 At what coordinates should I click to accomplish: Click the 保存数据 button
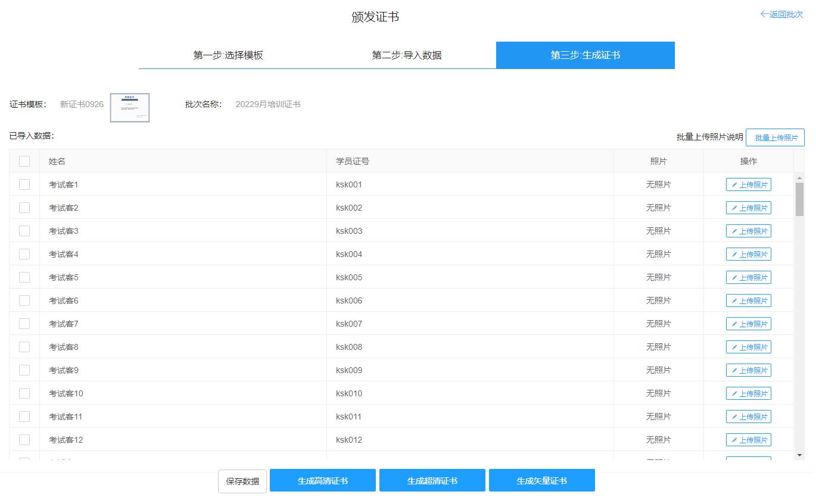coord(242,480)
